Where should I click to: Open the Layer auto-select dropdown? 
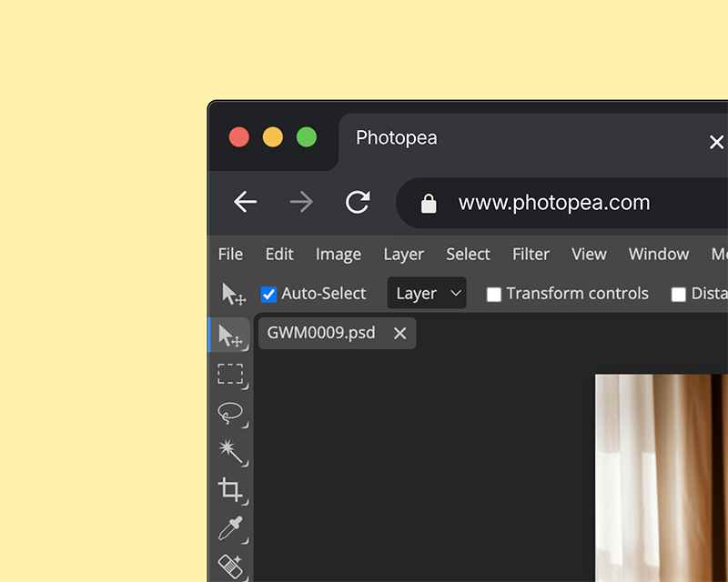pyautogui.click(x=427, y=294)
